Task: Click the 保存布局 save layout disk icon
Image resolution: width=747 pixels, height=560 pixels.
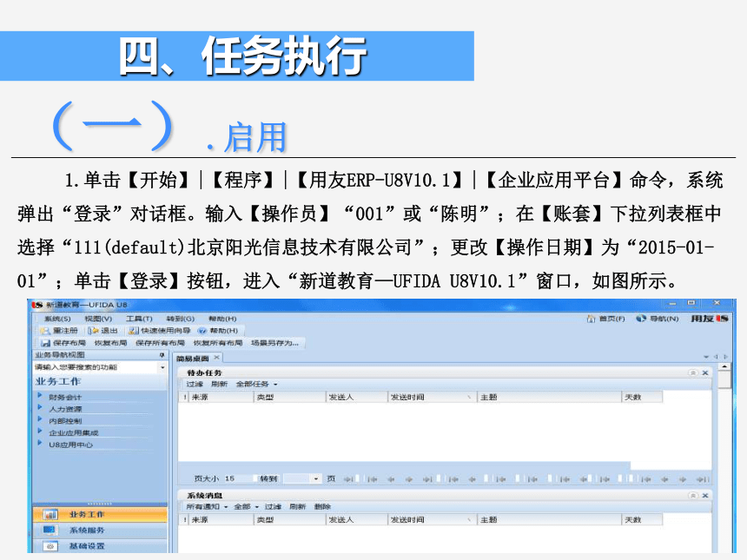Action: click(x=46, y=343)
